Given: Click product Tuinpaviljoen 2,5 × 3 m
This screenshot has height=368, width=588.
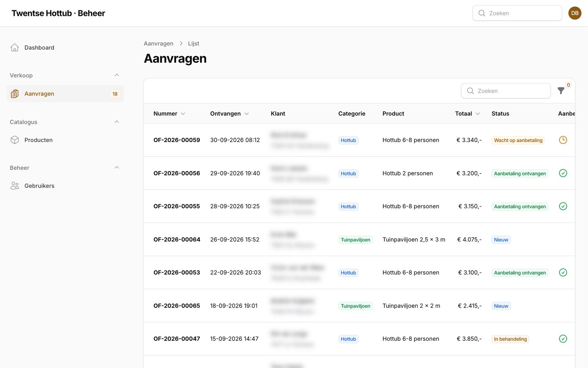Looking at the screenshot, I should pos(414,240).
